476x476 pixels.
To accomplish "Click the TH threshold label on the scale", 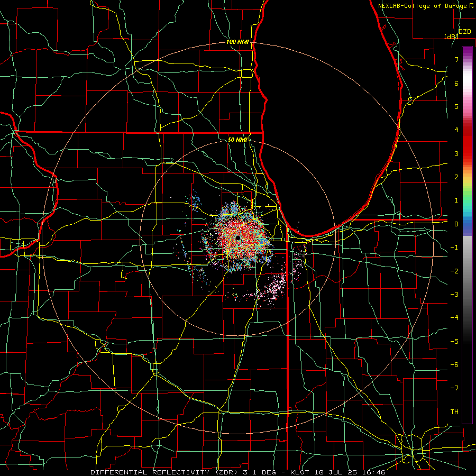I will [x=454, y=411].
